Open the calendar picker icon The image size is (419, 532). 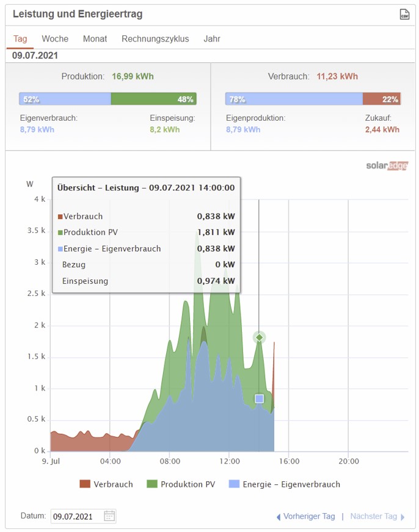pos(109,516)
